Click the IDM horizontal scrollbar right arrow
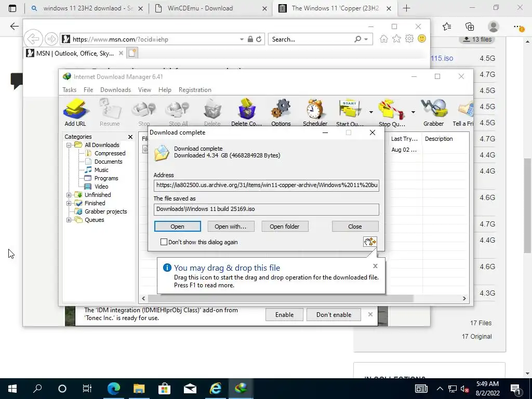532x399 pixels. [464, 298]
